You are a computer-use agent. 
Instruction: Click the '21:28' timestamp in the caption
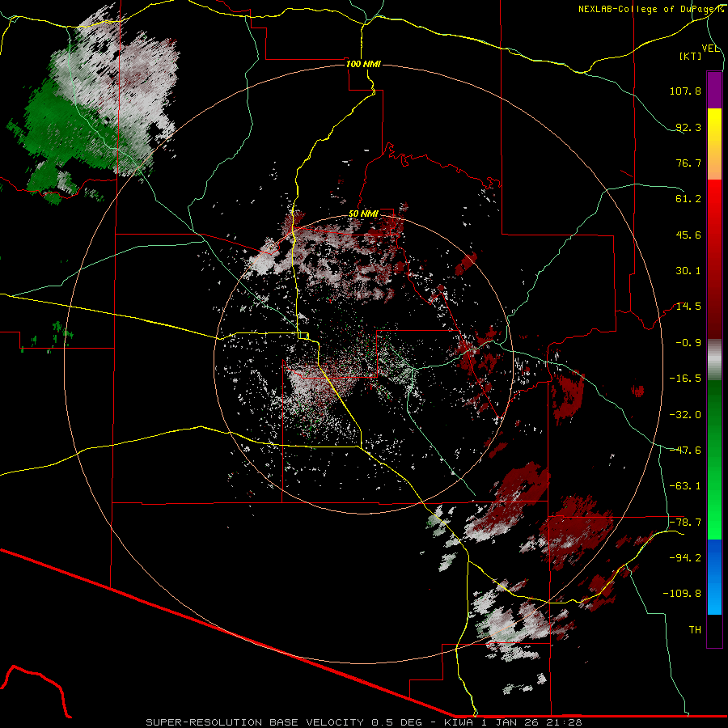point(565,722)
